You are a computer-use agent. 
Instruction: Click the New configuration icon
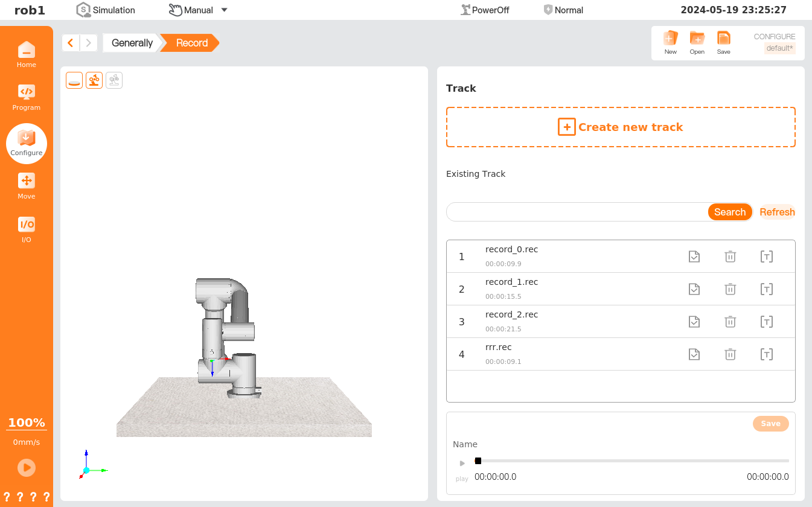coord(670,42)
